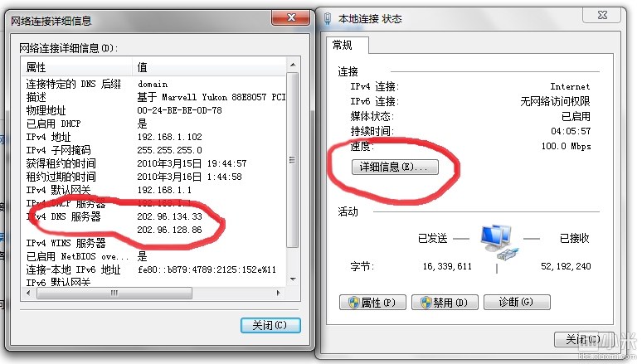Close the 网络连接详细信息 window with red X

pos(290,17)
